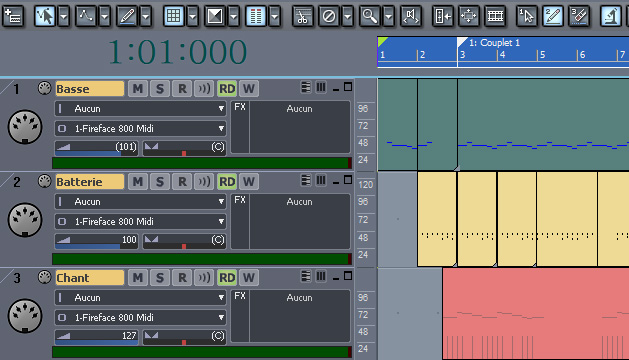Click the small palette icon beside Chant
The height and width of the screenshot is (360, 629).
pos(45,277)
